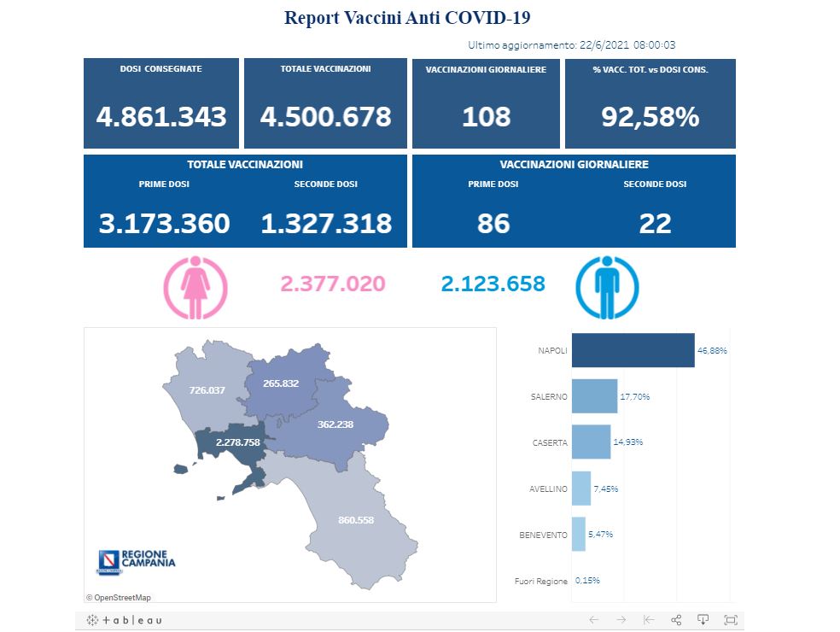The height and width of the screenshot is (632, 840).
Task: Select the NAPOLI bar in chart
Action: coord(633,350)
